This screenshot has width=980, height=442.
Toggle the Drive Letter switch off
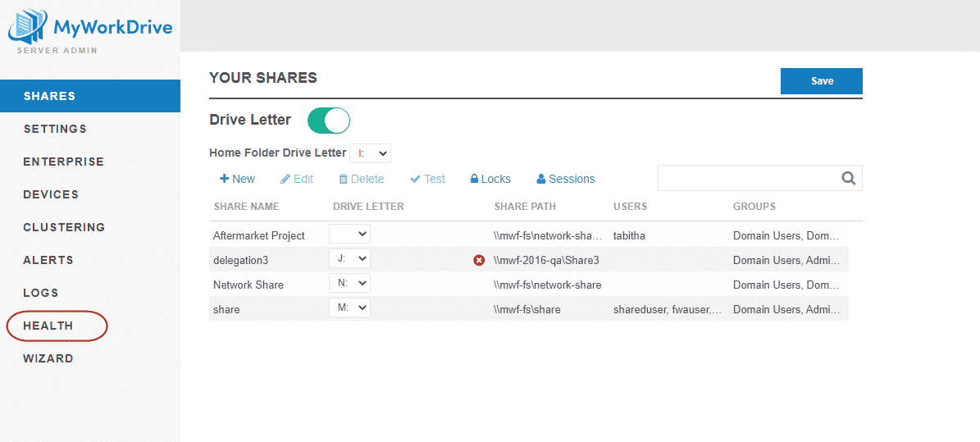pyautogui.click(x=329, y=121)
